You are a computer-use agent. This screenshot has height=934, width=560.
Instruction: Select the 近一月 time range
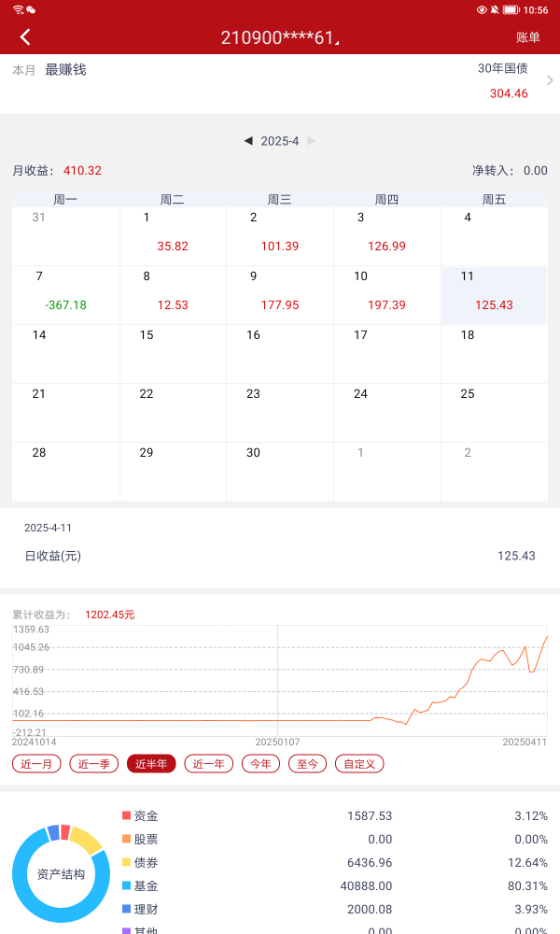(x=37, y=764)
